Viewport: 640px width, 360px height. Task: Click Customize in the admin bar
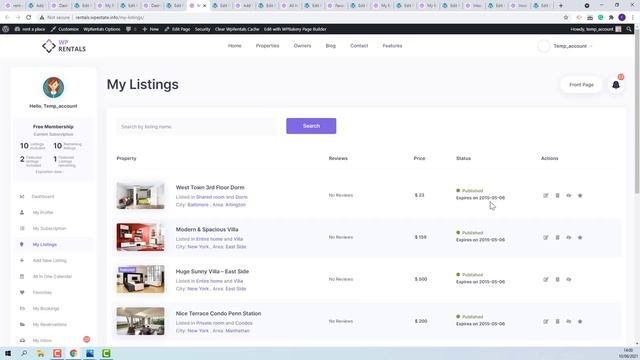[x=64, y=29]
